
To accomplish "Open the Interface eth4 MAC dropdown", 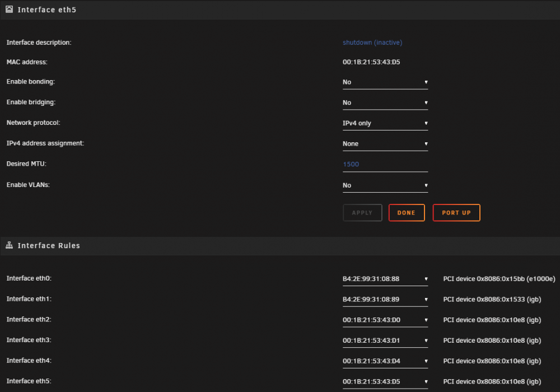I will click(385, 361).
